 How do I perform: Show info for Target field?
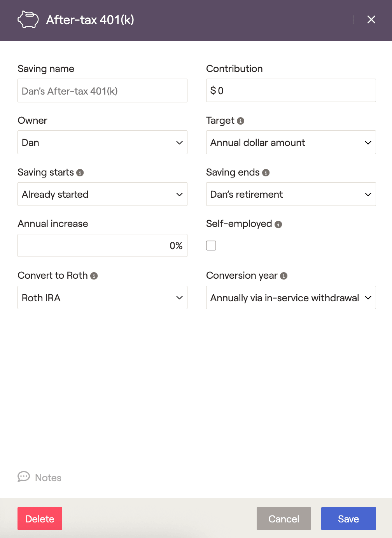click(x=241, y=121)
